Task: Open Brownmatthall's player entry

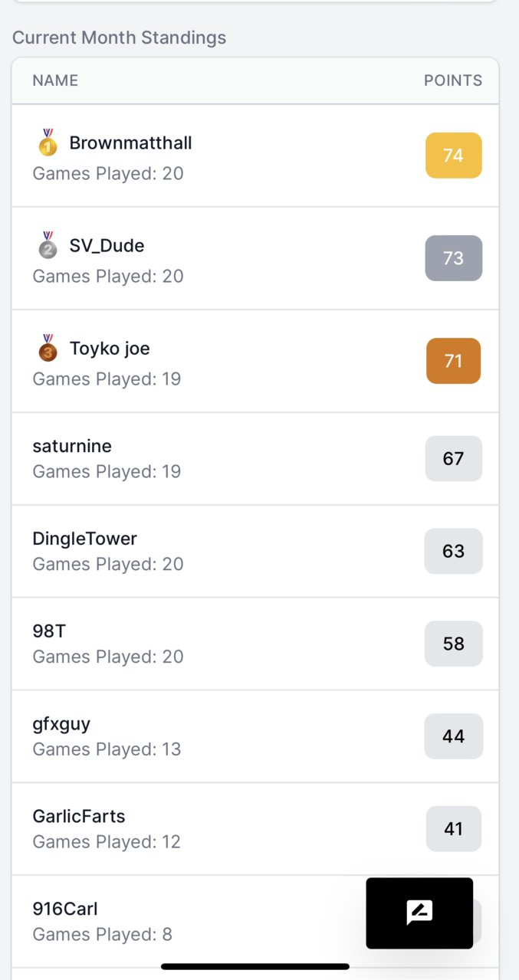Action: pyautogui.click(x=255, y=156)
